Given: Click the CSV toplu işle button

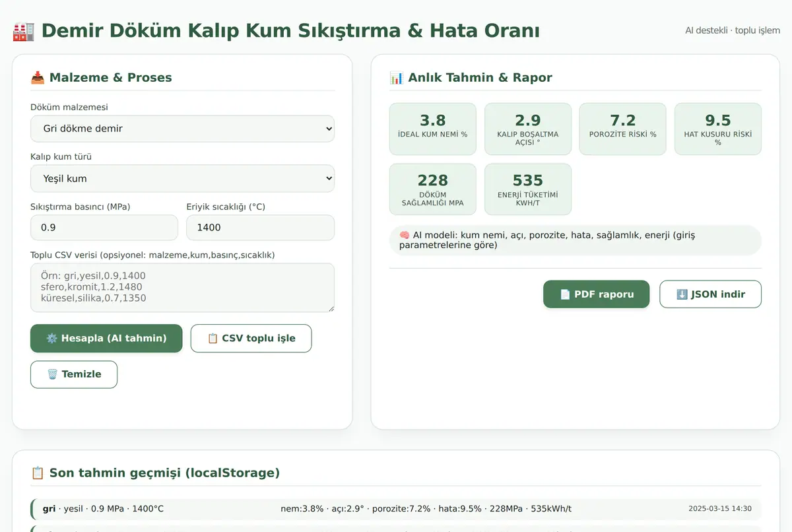Looking at the screenshot, I should [251, 339].
